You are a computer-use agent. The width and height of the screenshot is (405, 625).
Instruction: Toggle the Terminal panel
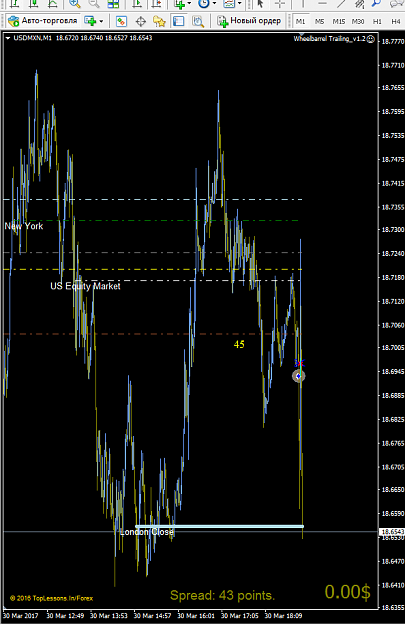point(179,21)
